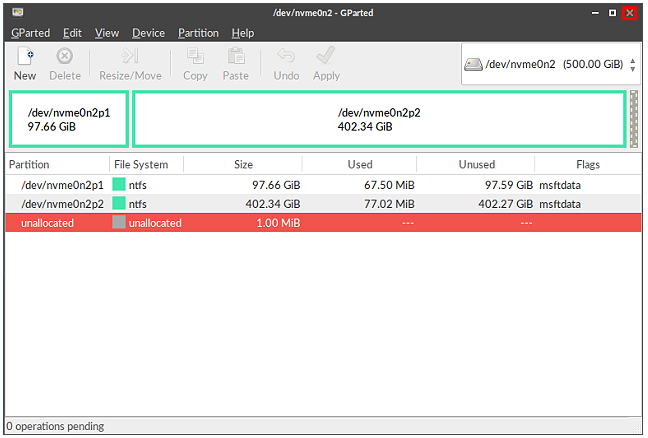Open the Help menu
Image resolution: width=648 pixels, height=438 pixels.
pos(243,33)
